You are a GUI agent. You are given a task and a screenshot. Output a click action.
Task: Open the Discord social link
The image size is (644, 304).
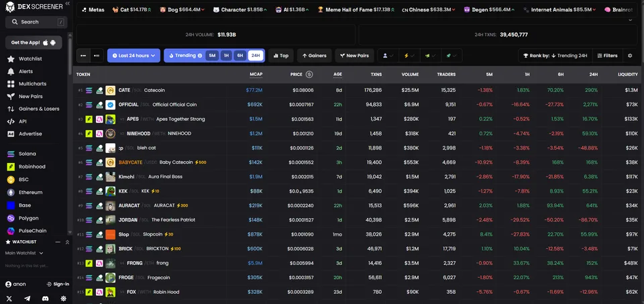point(45,299)
